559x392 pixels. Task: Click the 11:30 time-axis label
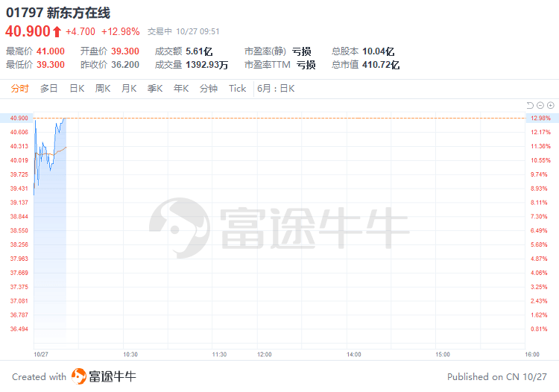[219, 355]
